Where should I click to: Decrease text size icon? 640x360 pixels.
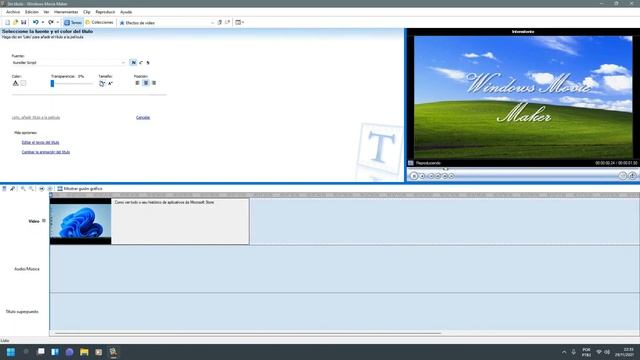click(110, 83)
